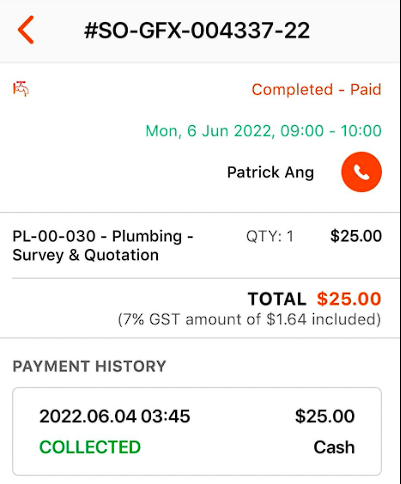Go back using the orange arrow
Screen dimensions: 401x484
26,30
